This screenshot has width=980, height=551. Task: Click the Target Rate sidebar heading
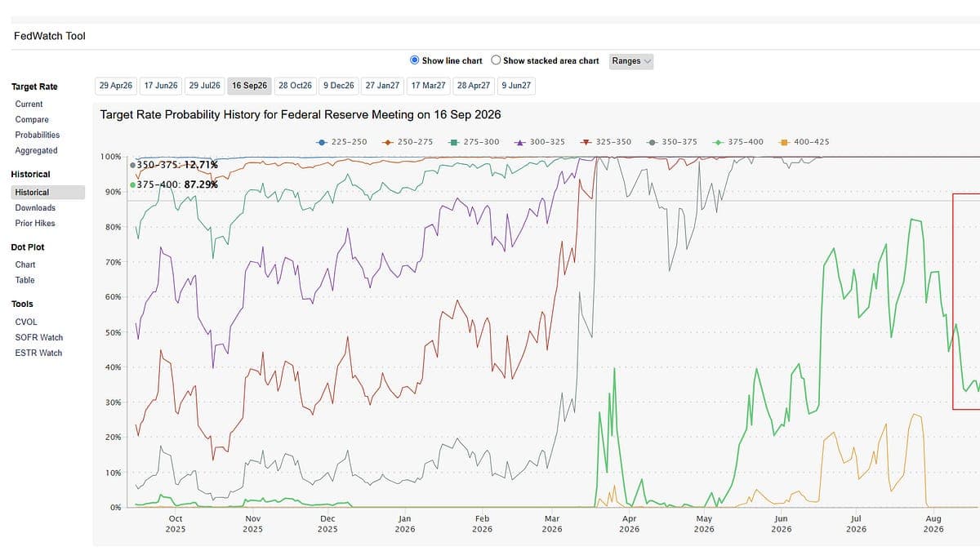click(x=34, y=87)
